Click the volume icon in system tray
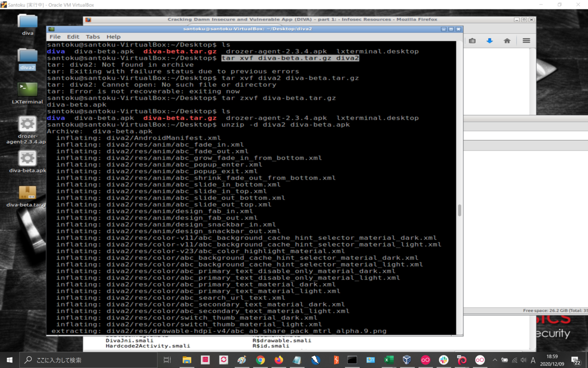Image resolution: width=588 pixels, height=368 pixels. click(523, 360)
